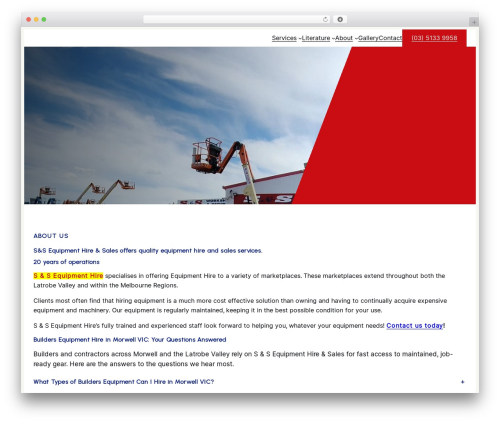This screenshot has height=423, width=500.
Task: Click 'S&S Equipment Hire & Sales offers' heading
Action: (148, 251)
